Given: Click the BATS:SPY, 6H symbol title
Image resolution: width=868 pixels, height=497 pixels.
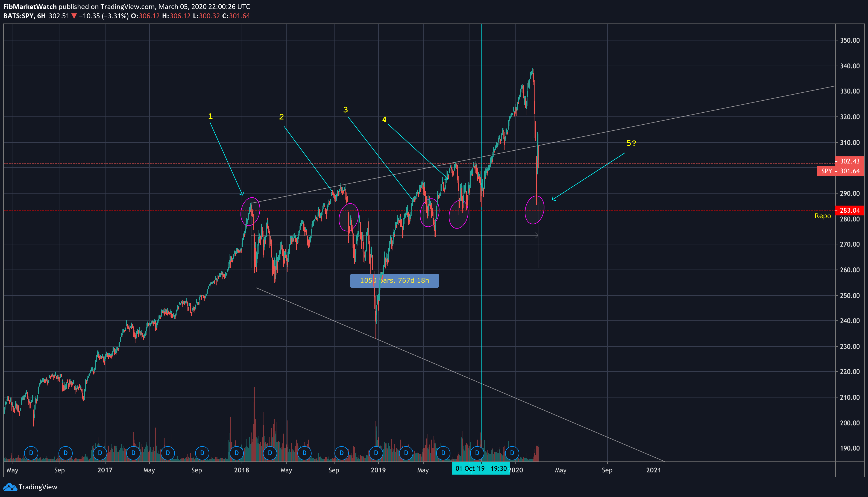Looking at the screenshot, I should (25, 16).
